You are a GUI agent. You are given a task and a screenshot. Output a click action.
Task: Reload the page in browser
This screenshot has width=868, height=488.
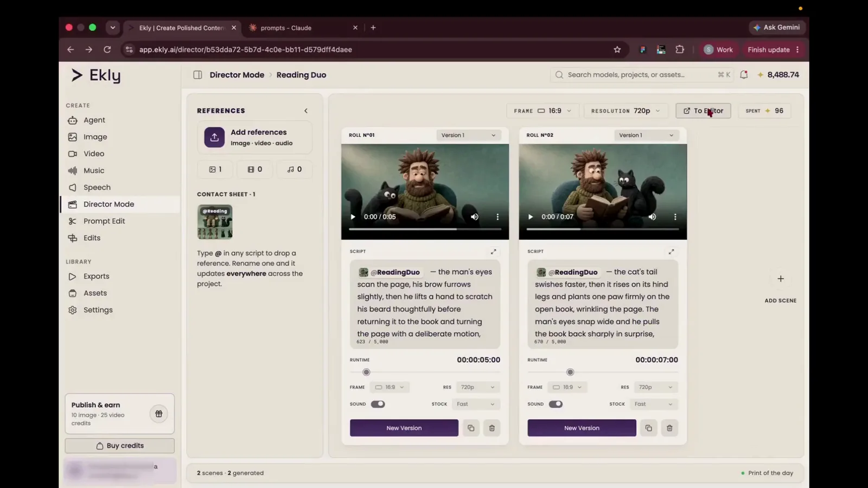[x=107, y=49]
